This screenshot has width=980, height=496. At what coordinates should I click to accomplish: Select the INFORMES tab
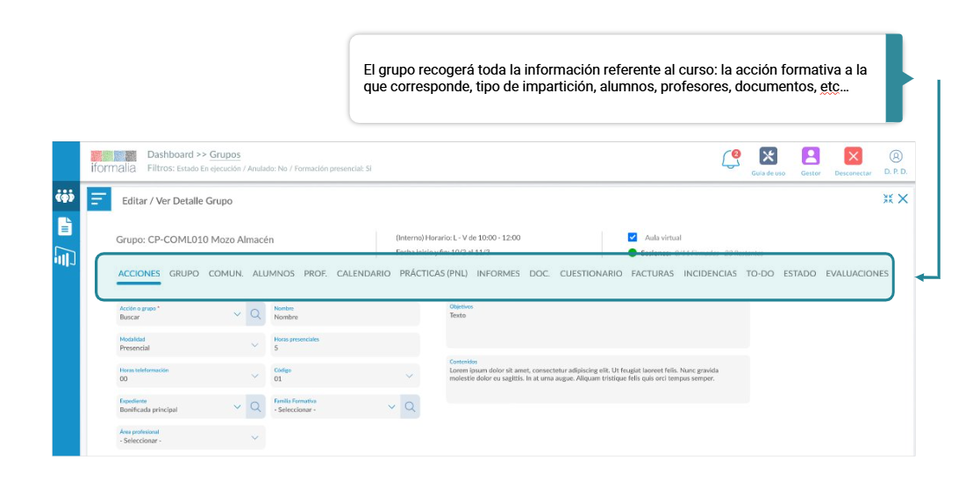point(498,273)
